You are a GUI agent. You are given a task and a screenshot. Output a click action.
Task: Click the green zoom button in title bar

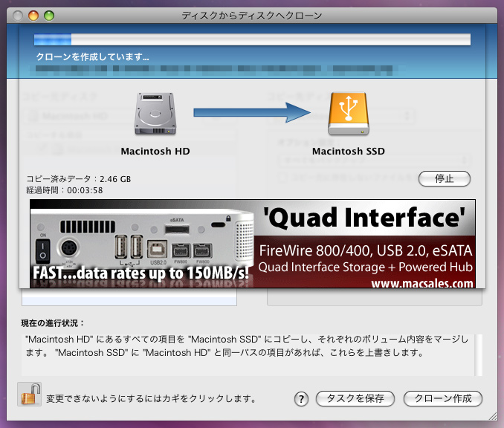49,16
